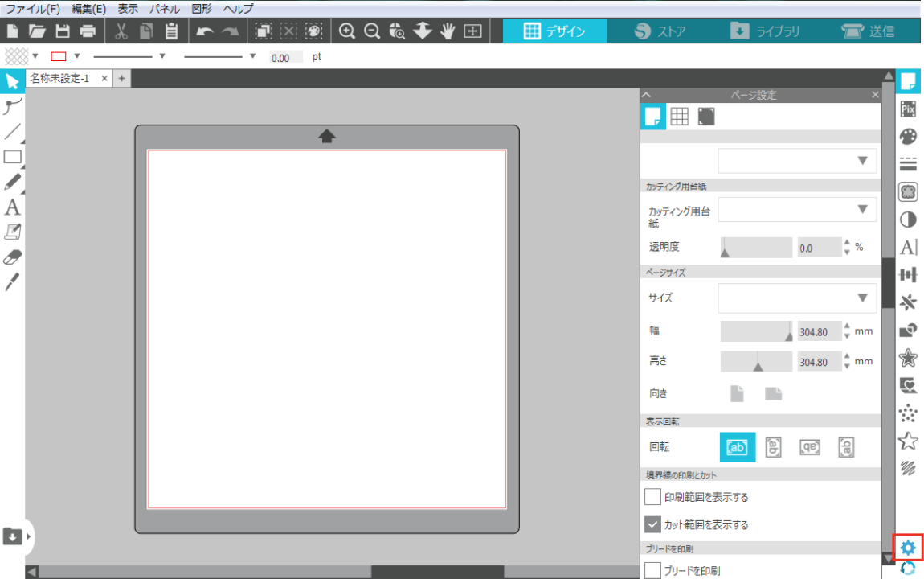The image size is (924, 579).
Task: Open the Fill color palette panel
Action: [908, 136]
